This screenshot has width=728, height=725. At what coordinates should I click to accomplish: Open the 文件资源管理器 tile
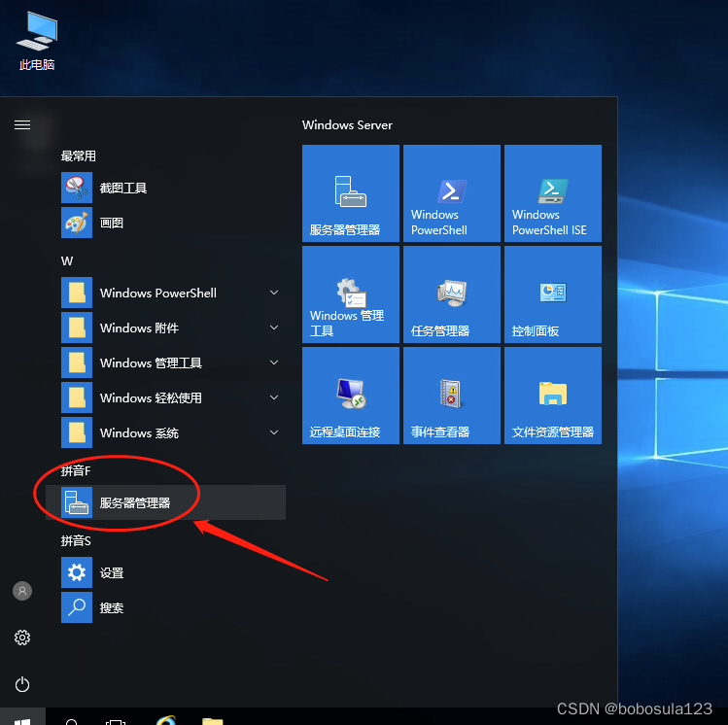(x=553, y=396)
